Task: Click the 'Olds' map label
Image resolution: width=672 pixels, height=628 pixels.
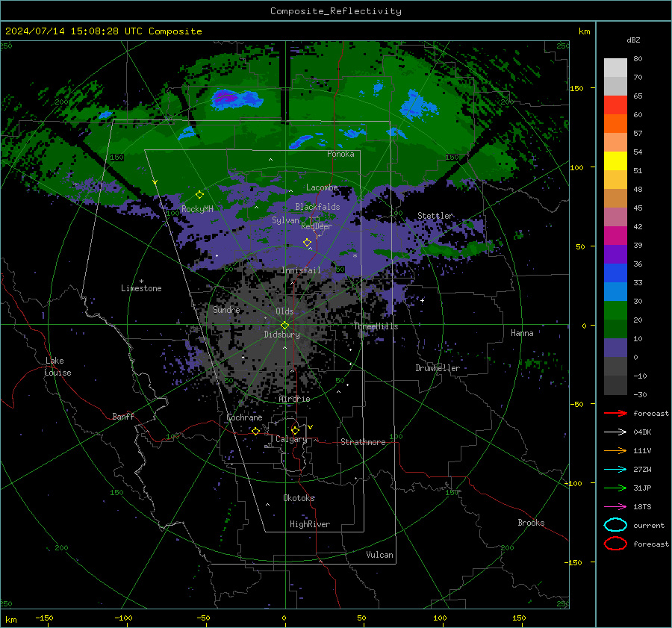Action: 284,311
